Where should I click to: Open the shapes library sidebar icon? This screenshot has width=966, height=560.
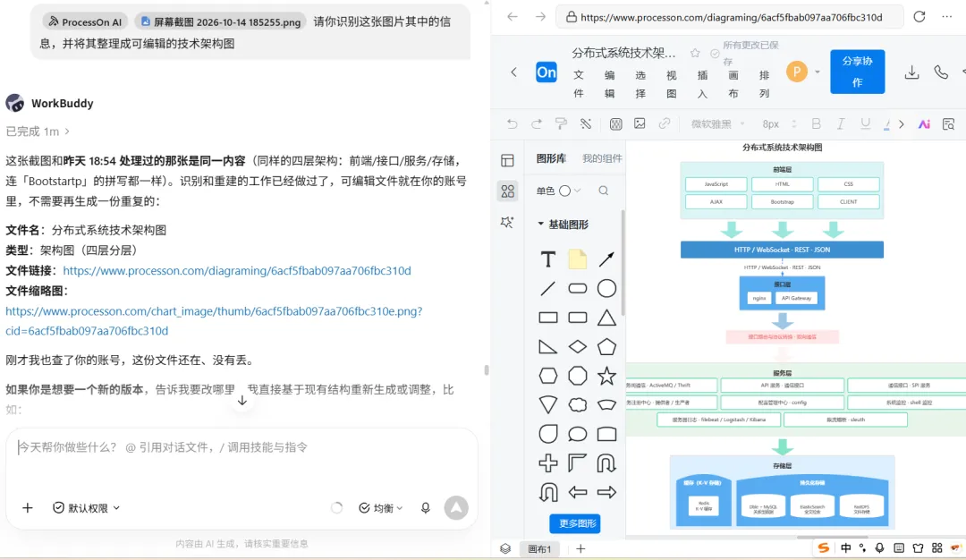coord(508,191)
